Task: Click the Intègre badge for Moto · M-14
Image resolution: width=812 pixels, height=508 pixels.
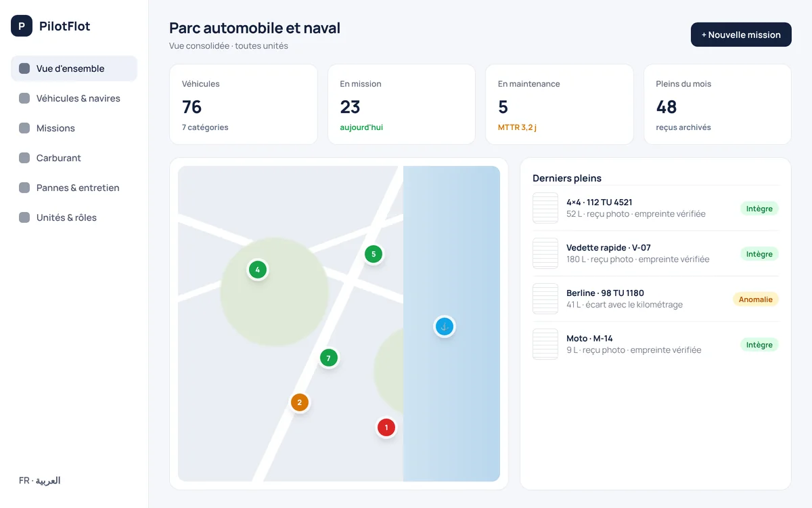Action: pyautogui.click(x=759, y=345)
